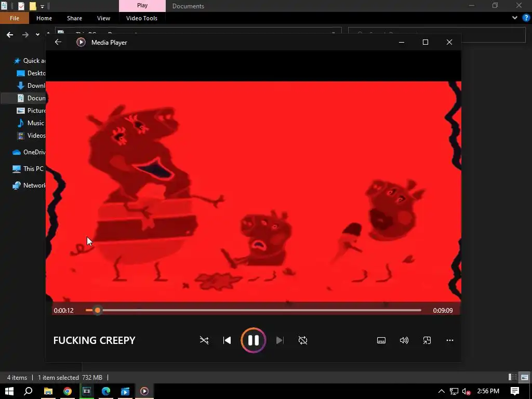Click muted speaker icon in system tray
The height and width of the screenshot is (399, 532).
pyautogui.click(x=467, y=391)
